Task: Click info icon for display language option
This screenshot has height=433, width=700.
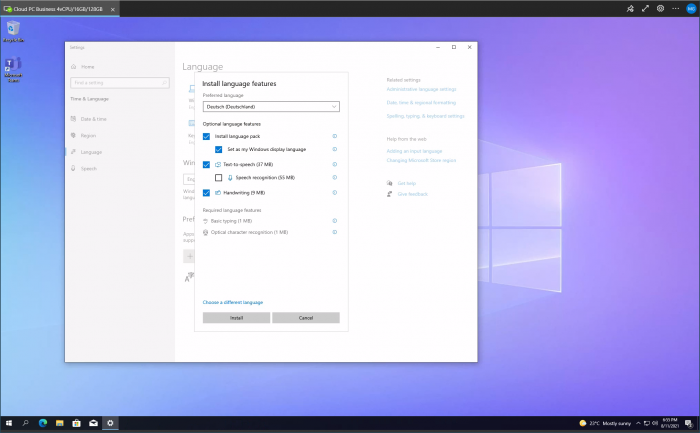Action: pyautogui.click(x=334, y=149)
